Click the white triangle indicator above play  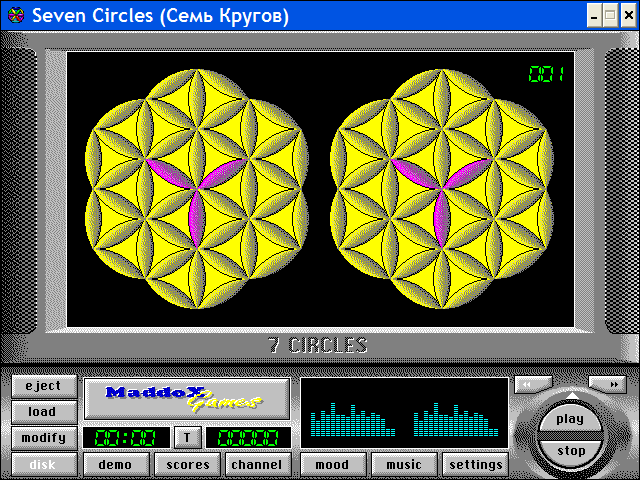[573, 396]
